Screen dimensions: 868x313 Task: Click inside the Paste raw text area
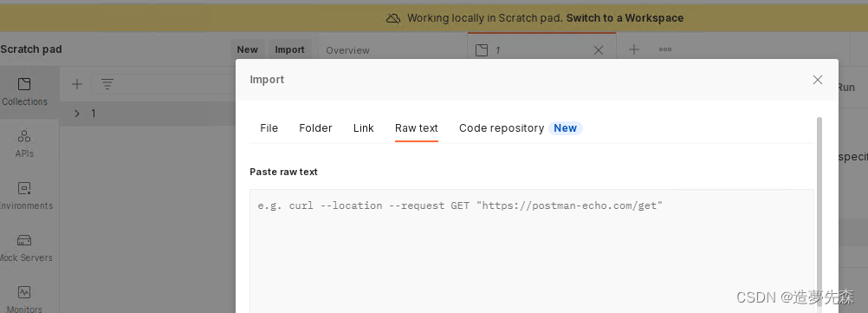(532, 251)
